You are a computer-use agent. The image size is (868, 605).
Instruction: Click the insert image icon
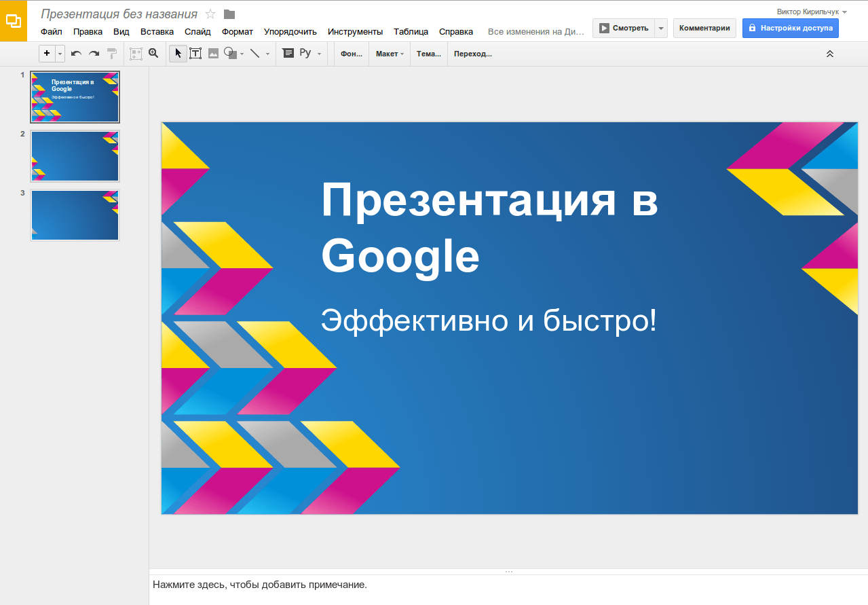[x=213, y=54]
